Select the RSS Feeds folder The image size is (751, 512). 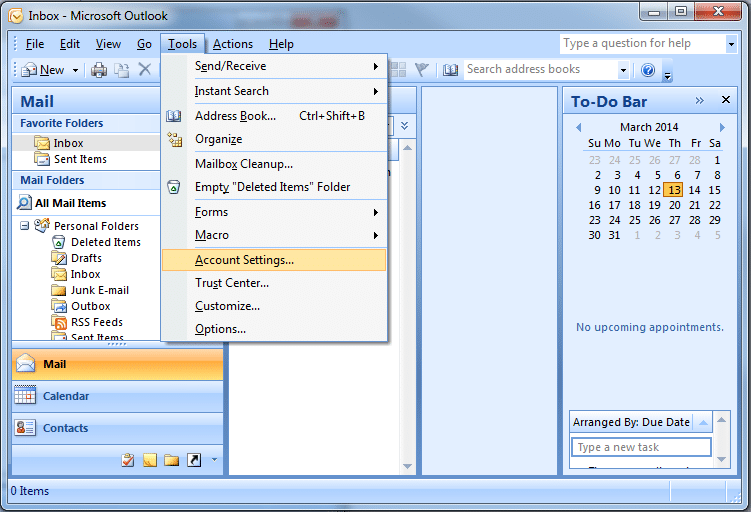click(97, 322)
